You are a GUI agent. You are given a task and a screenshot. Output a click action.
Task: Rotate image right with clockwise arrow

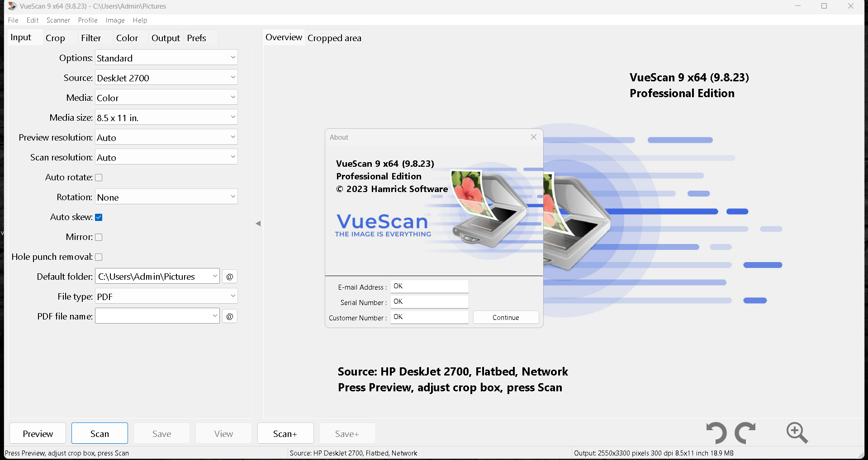[745, 433]
